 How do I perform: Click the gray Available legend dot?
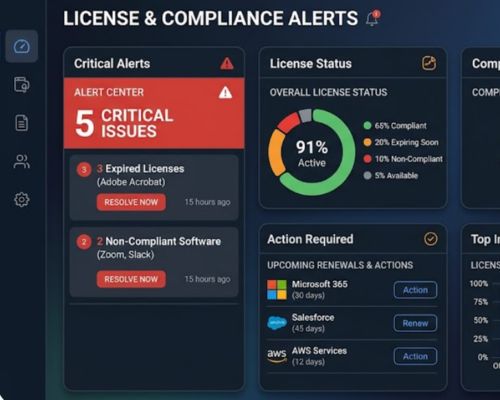(x=367, y=175)
